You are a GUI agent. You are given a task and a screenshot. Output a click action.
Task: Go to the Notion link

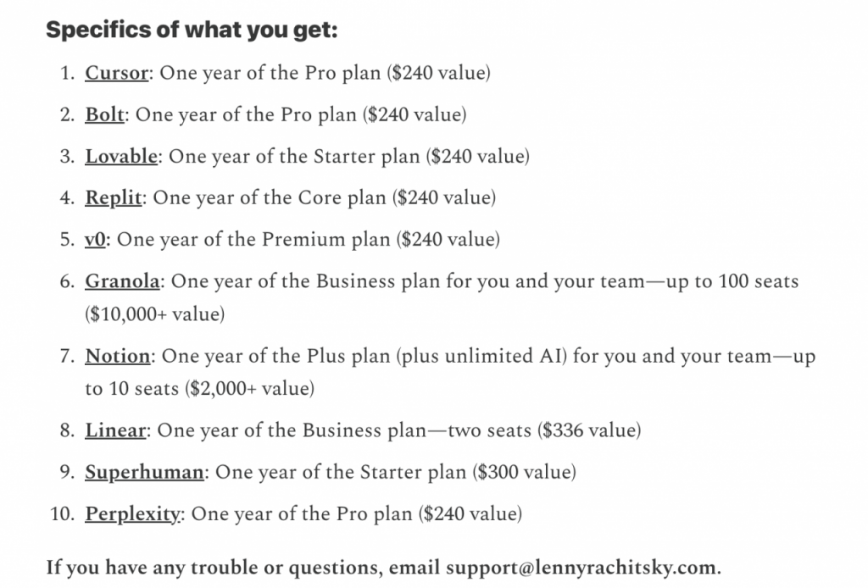[x=118, y=357]
